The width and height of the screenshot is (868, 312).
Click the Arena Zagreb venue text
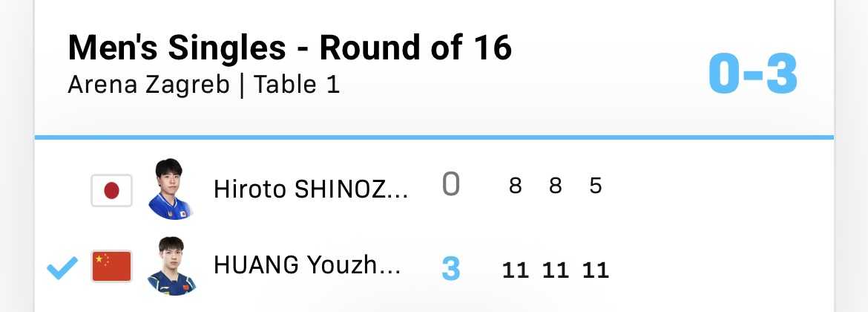[x=147, y=85]
